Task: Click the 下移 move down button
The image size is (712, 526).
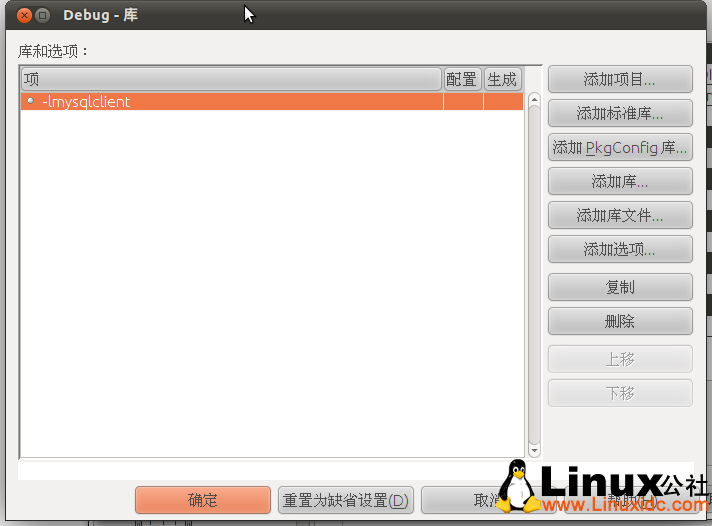Action: pyautogui.click(x=620, y=393)
